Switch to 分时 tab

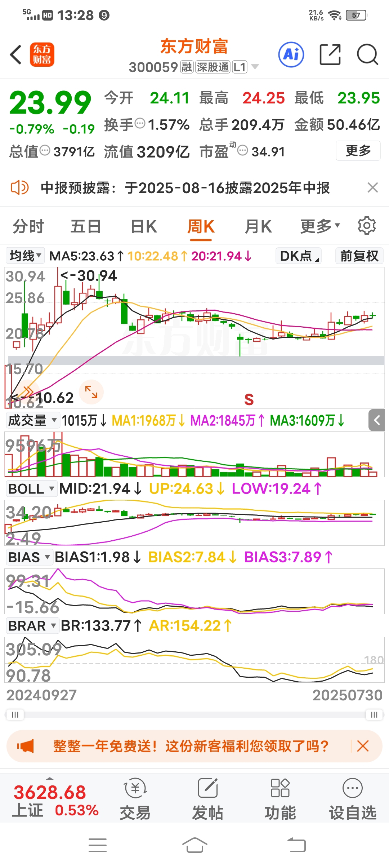[28, 227]
